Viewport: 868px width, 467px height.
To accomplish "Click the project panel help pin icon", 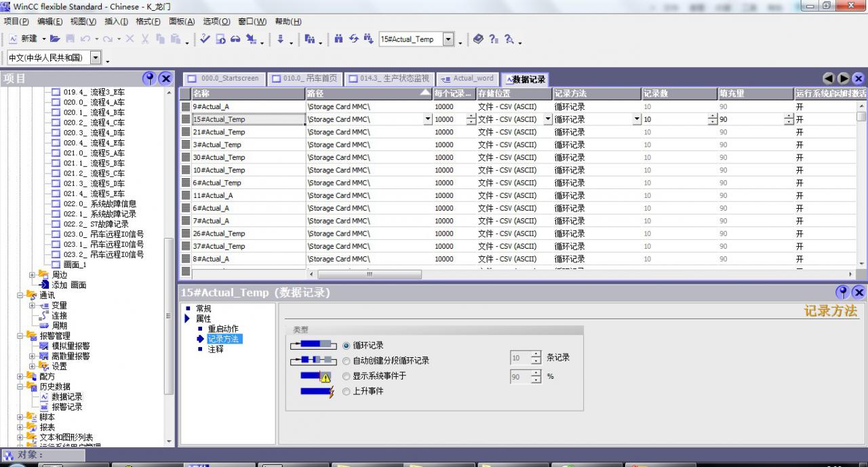I will click(x=150, y=79).
